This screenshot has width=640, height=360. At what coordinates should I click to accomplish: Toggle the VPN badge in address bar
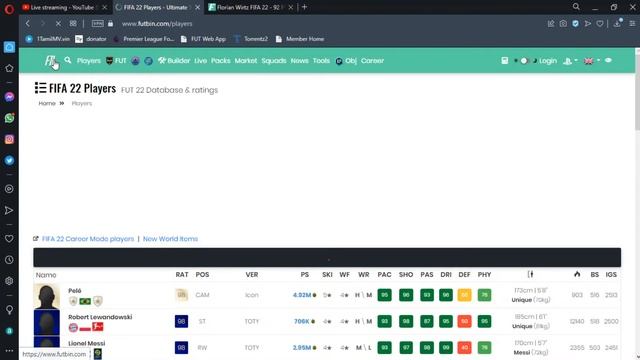pos(98,24)
